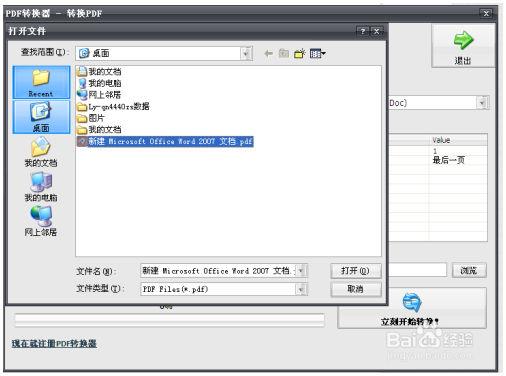Click the output path field beside 浏览

(x=417, y=270)
